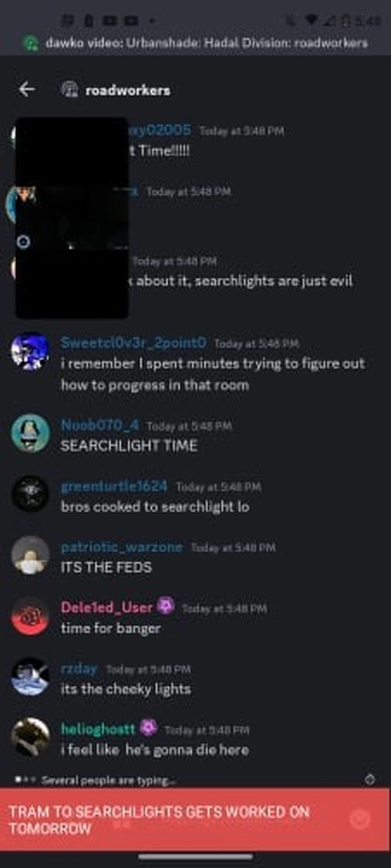Tap the 'SEARCHLIGHT TIME' message

click(x=129, y=446)
